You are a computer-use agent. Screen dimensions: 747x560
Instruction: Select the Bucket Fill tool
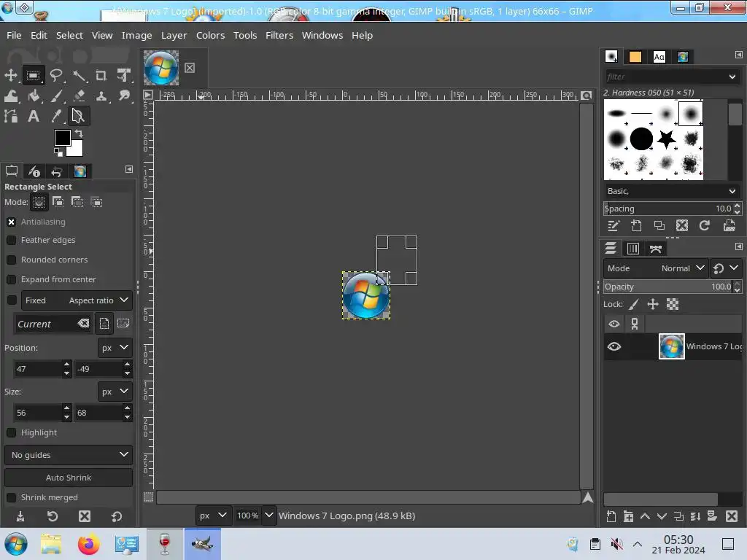[x=34, y=96]
